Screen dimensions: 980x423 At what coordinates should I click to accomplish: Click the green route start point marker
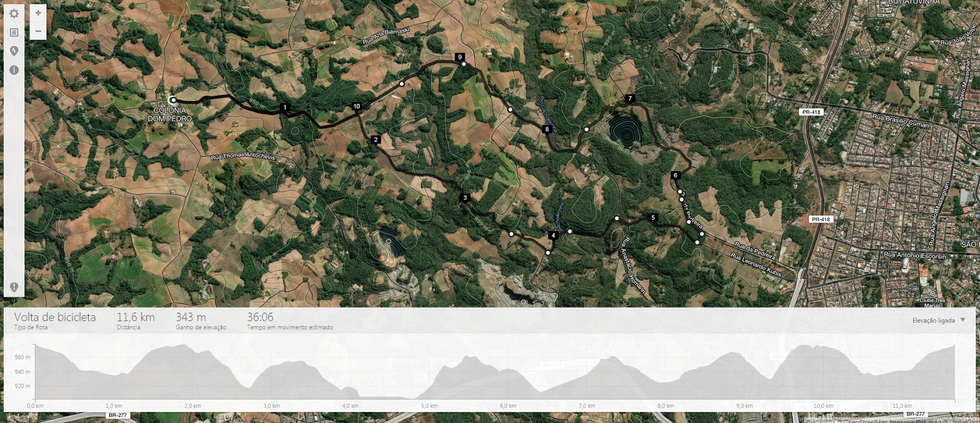[x=173, y=100]
